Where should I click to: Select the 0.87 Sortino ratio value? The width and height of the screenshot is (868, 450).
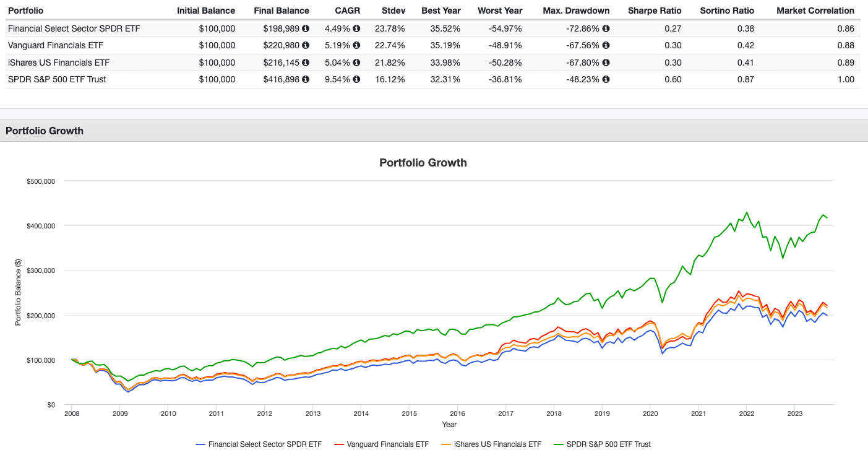[x=746, y=79]
